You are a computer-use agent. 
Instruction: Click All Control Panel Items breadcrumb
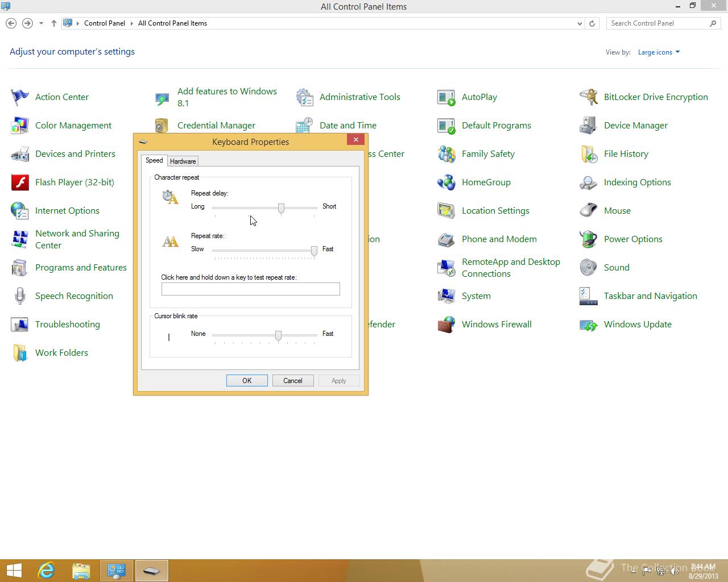172,23
